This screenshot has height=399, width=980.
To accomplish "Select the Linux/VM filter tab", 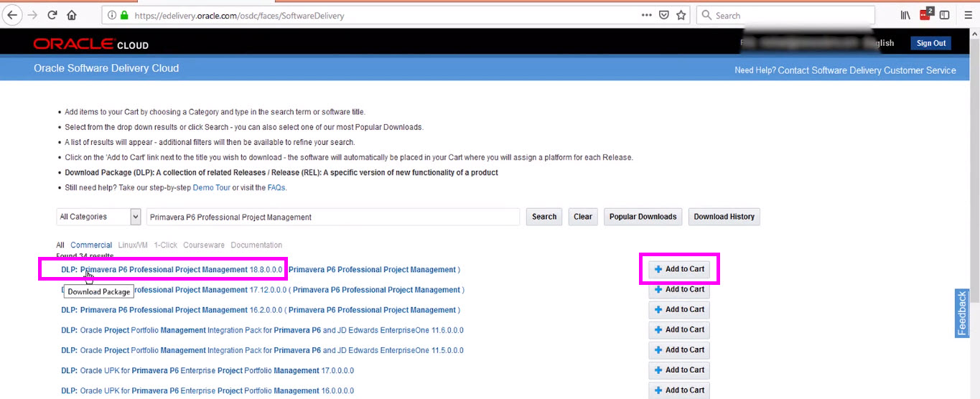I will (x=133, y=245).
